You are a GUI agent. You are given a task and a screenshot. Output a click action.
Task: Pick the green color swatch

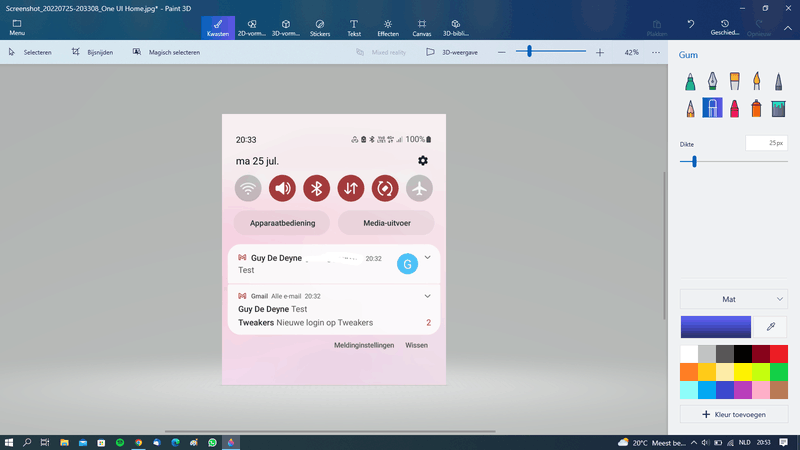click(x=779, y=371)
